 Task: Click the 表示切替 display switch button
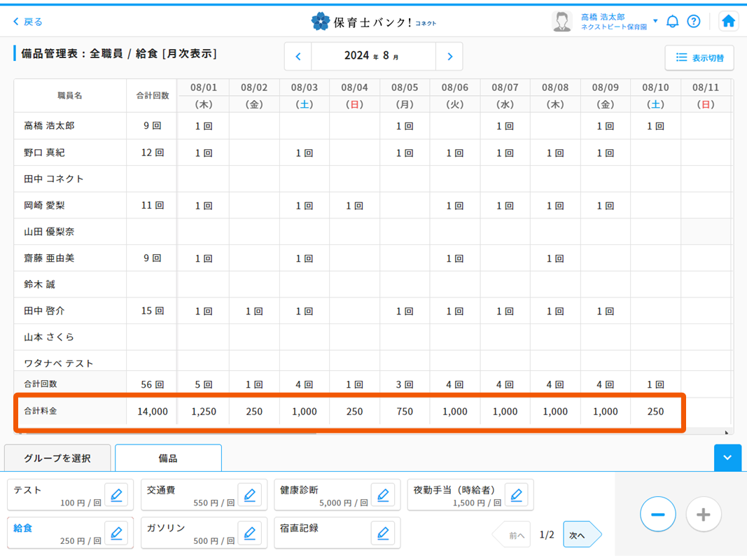[x=699, y=59]
